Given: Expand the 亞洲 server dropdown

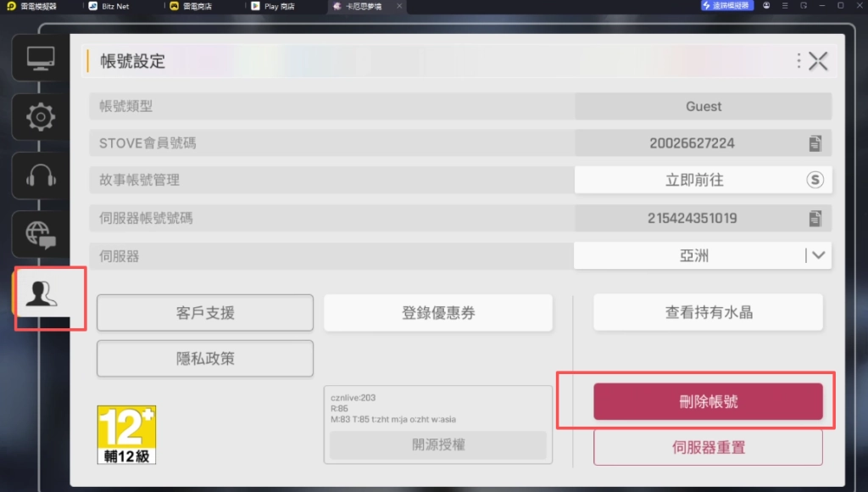Looking at the screenshot, I should (x=818, y=255).
